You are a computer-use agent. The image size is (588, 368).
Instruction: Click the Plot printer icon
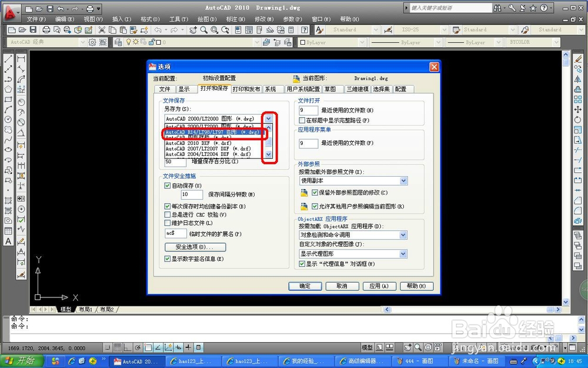[x=46, y=29]
